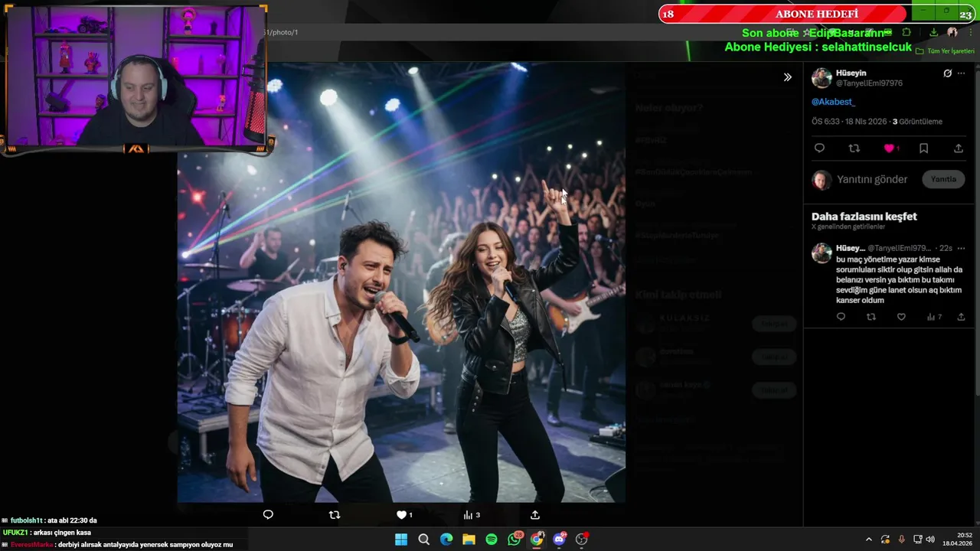Viewport: 980px width, 551px height.
Task: Open Spotify from the taskbar
Action: coord(492,540)
